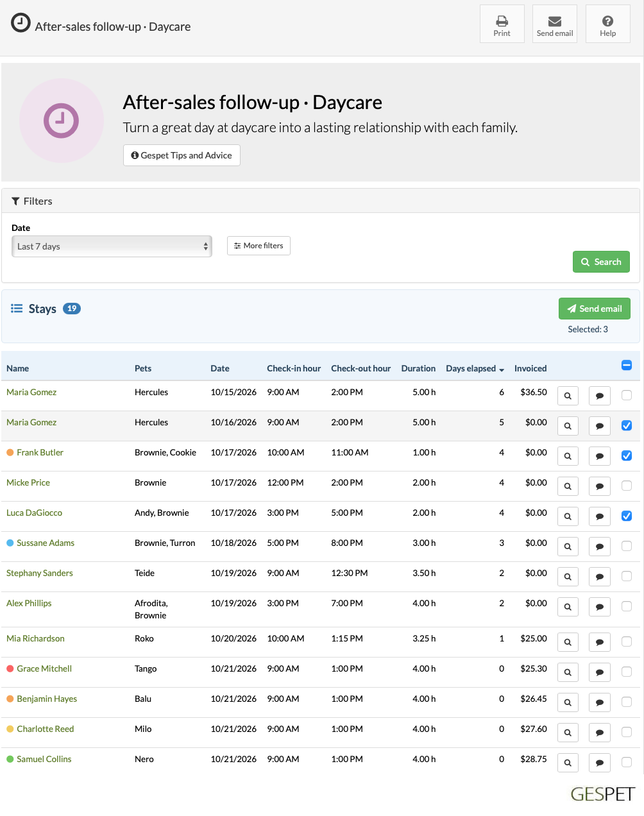The width and height of the screenshot is (644, 816).
Task: Open Frank Butler customer link
Action: (x=40, y=452)
